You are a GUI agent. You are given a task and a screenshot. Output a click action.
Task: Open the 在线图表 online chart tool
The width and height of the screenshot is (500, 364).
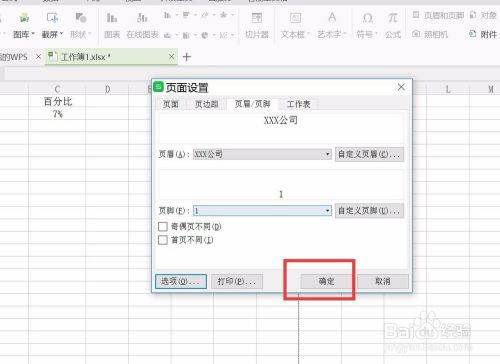[142, 25]
